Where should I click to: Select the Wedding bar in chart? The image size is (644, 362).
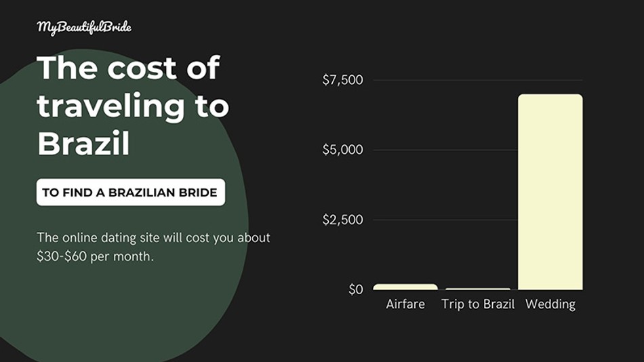[x=550, y=192]
